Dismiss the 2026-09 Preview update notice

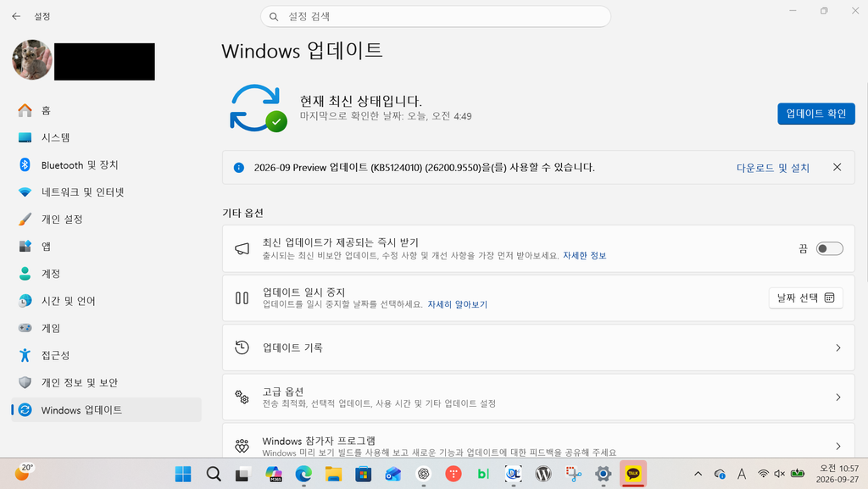[837, 167]
